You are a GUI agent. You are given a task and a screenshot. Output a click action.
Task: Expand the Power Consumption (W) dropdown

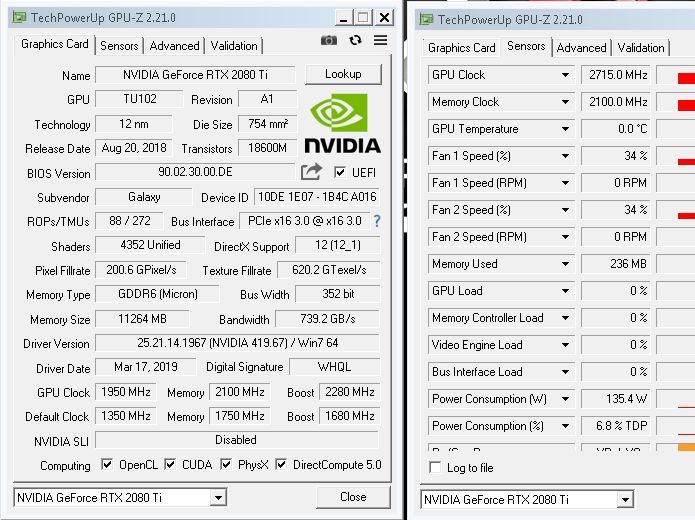click(x=565, y=399)
